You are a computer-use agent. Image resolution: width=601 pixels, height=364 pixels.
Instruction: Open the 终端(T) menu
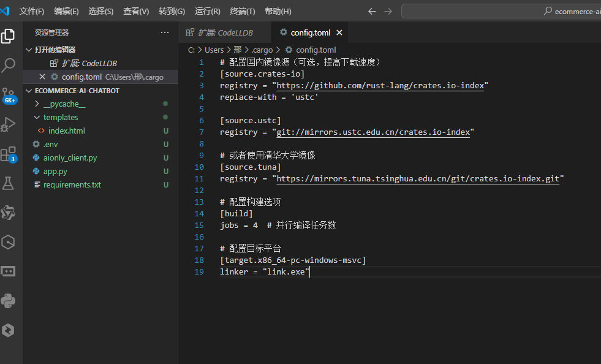click(242, 12)
